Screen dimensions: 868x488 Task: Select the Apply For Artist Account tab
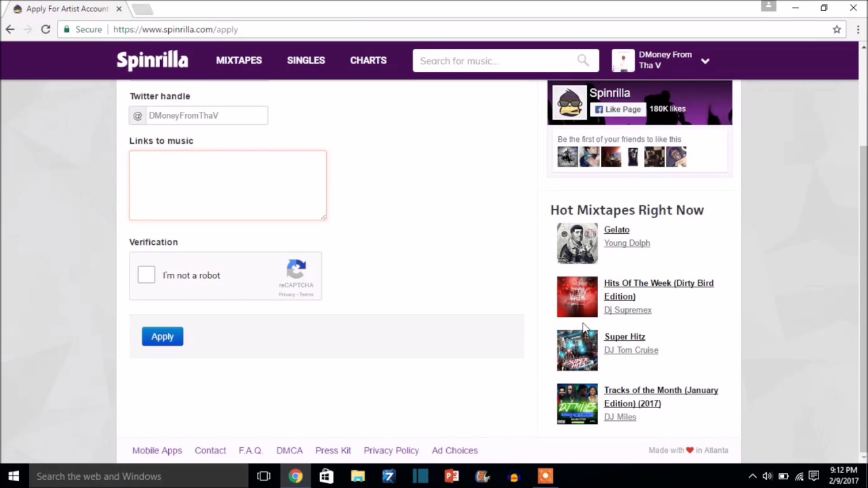pos(66,9)
